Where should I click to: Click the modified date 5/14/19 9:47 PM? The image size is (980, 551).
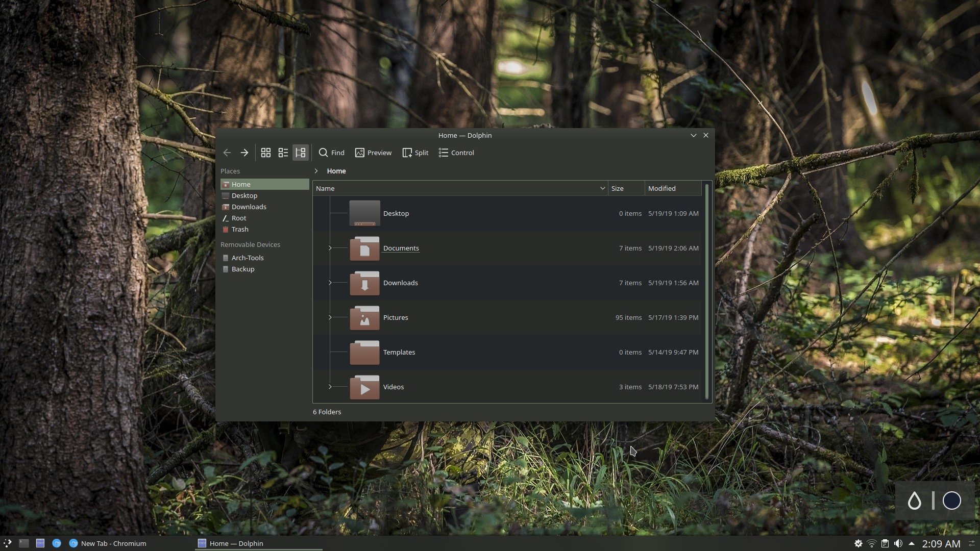673,352
